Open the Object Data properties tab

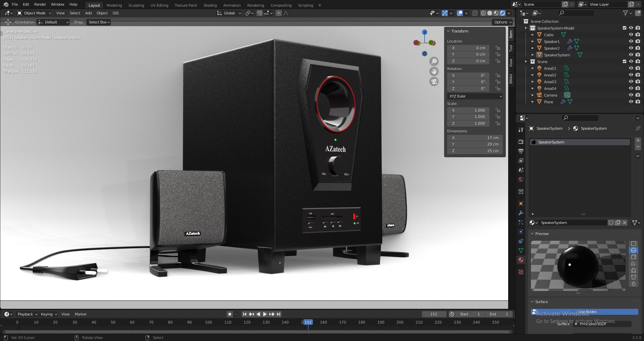point(521,250)
